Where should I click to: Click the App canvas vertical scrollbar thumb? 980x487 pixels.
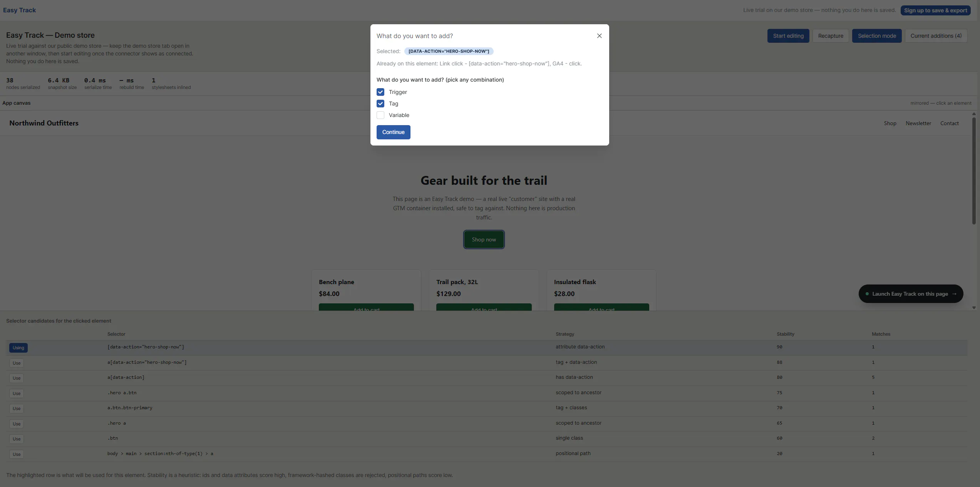coord(974,171)
